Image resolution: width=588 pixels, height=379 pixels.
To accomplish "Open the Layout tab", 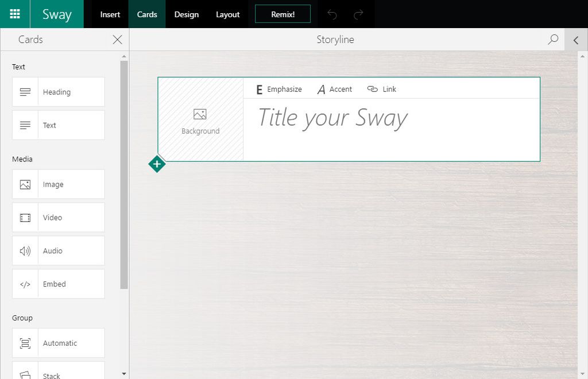I will point(227,14).
